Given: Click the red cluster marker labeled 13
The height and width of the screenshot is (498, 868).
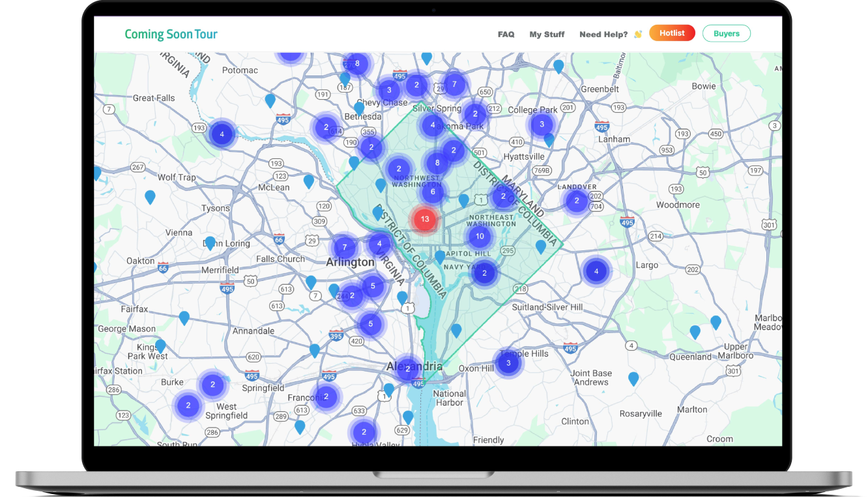Looking at the screenshot, I should [x=425, y=219].
